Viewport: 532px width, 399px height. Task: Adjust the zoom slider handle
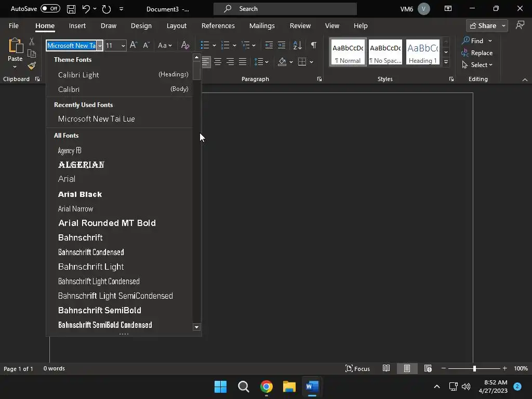coord(474,368)
